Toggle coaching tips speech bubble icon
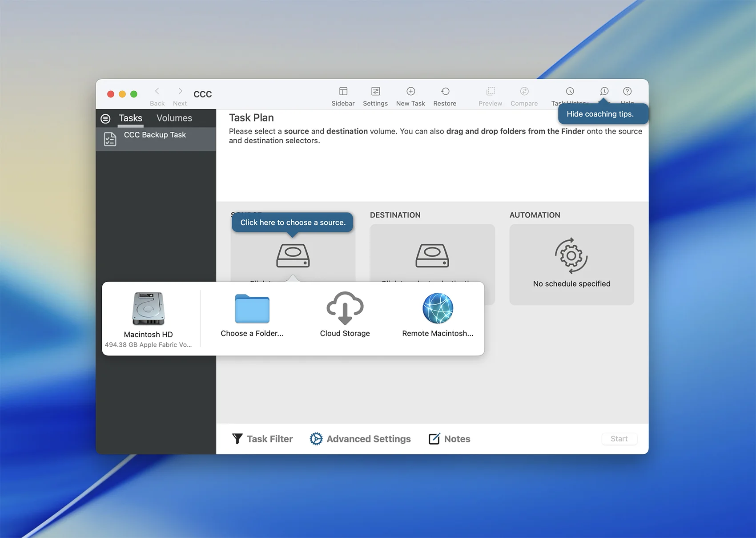This screenshot has height=538, width=756. [x=604, y=92]
